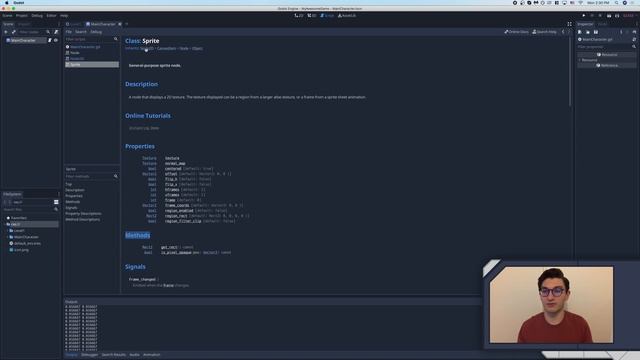Play the current scene with clapper icon
The image size is (640, 360).
coord(609,16)
